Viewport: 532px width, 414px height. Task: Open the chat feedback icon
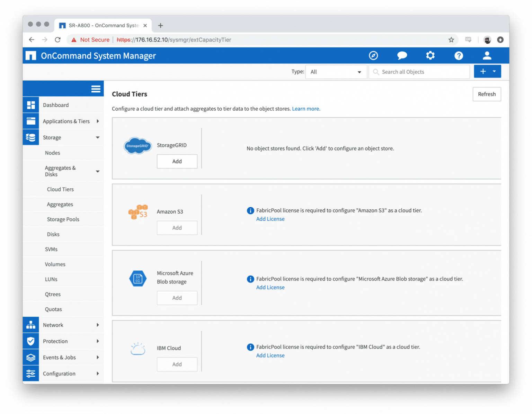(402, 55)
